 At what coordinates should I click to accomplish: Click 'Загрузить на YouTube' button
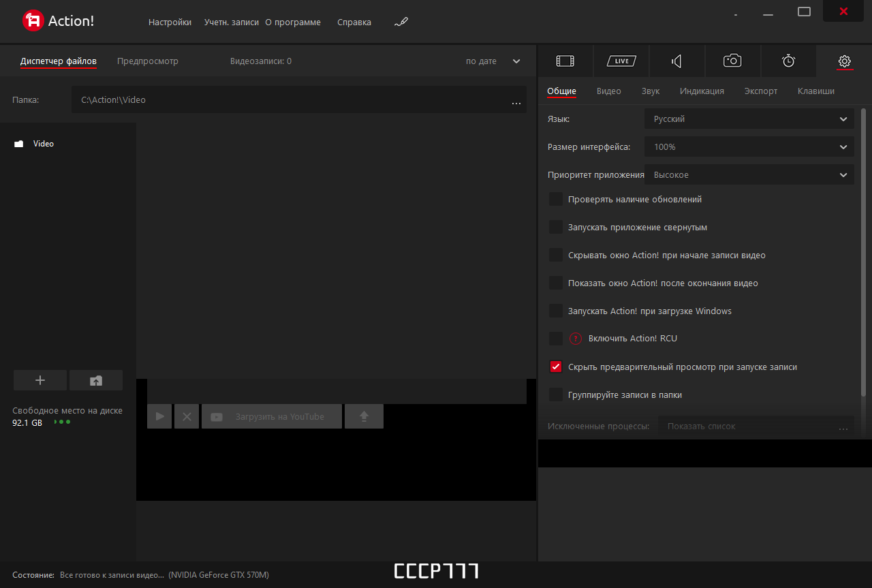coord(272,416)
